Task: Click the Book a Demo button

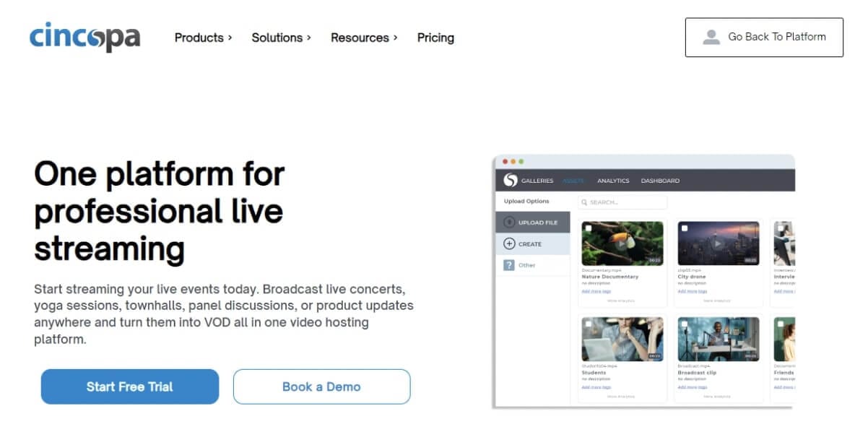Action: click(x=321, y=386)
